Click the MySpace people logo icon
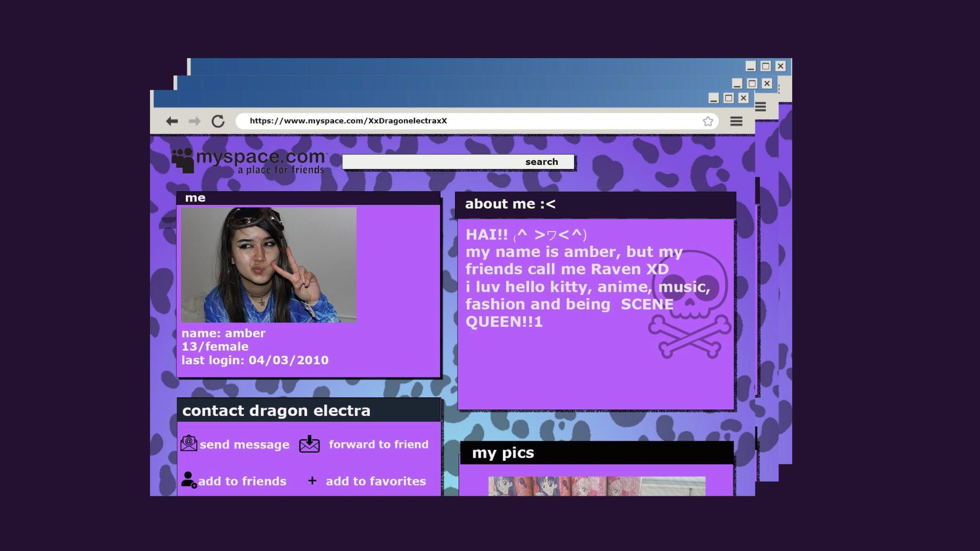 point(183,160)
